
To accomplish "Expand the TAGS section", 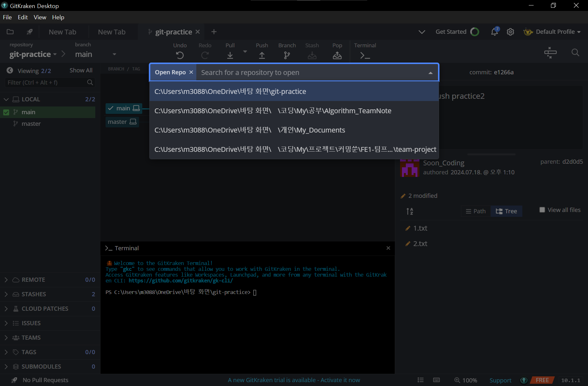I will coord(6,352).
